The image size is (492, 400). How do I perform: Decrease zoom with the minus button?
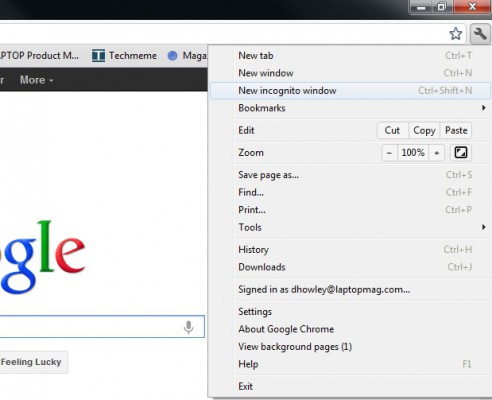pos(389,153)
